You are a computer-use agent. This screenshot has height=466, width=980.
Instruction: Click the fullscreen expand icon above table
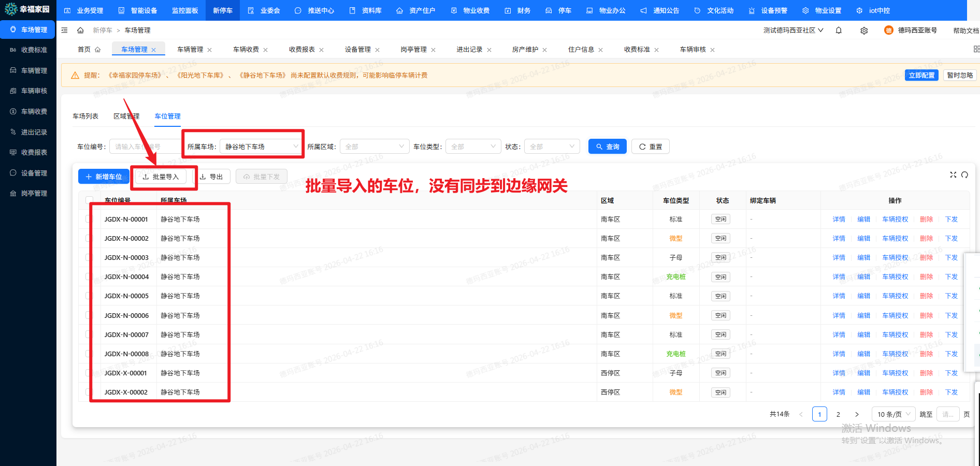coord(953,175)
